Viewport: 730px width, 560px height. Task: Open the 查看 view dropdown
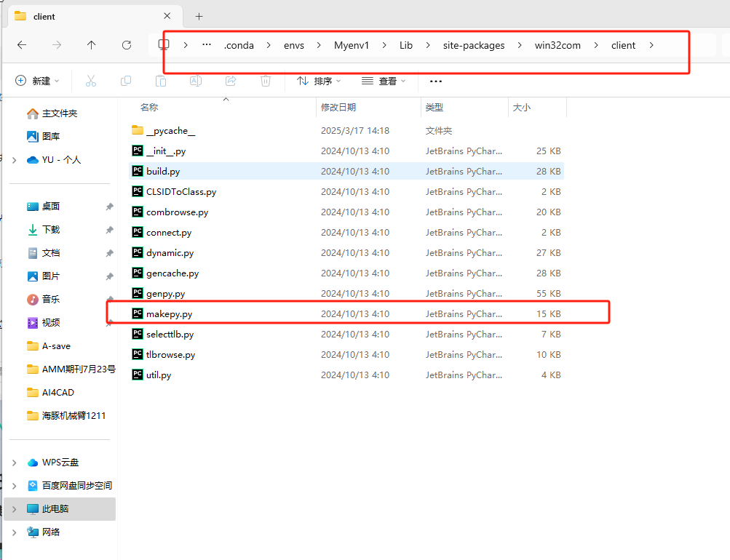[x=384, y=81]
